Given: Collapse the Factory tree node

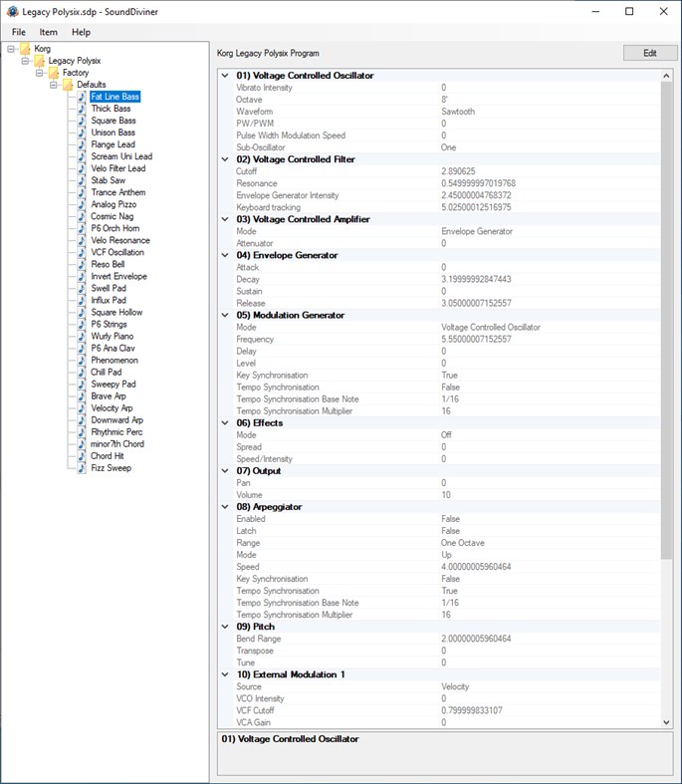Looking at the screenshot, I should point(39,73).
